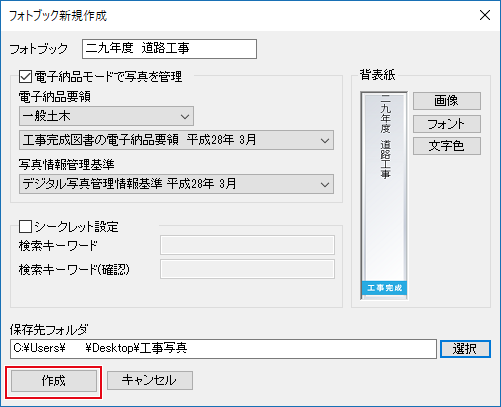Click the 作成 button
The image size is (501, 407).
[x=54, y=381]
